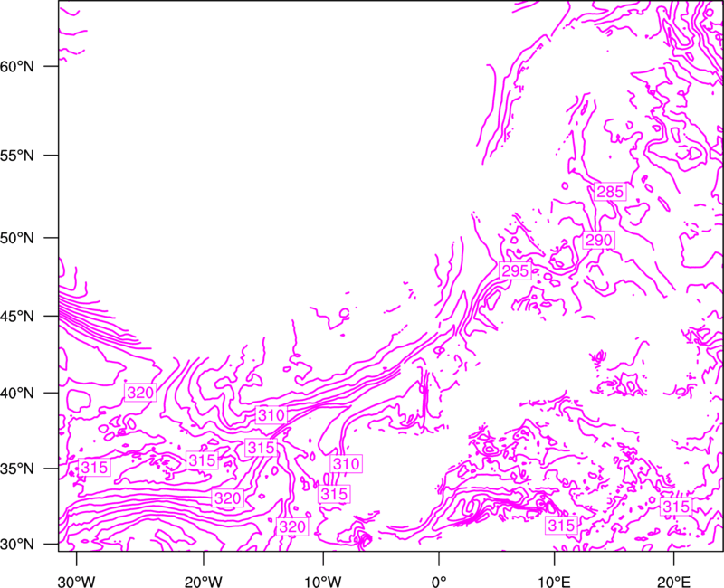This screenshot has width=724, height=588.
Task: Click the 55°N latitude axis label
Action: pyautogui.click(x=17, y=156)
